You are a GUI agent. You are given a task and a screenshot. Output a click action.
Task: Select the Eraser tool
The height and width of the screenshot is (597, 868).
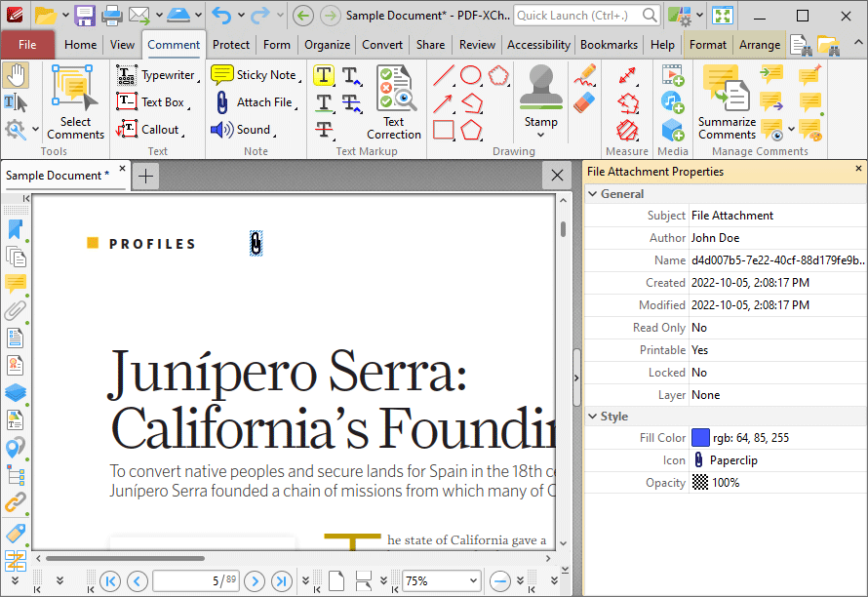584,102
